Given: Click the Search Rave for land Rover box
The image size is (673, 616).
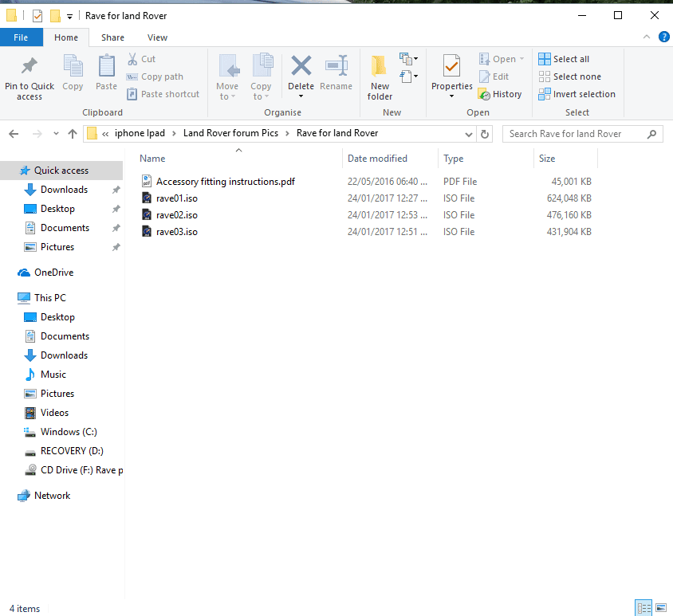Looking at the screenshot, I should coord(582,134).
